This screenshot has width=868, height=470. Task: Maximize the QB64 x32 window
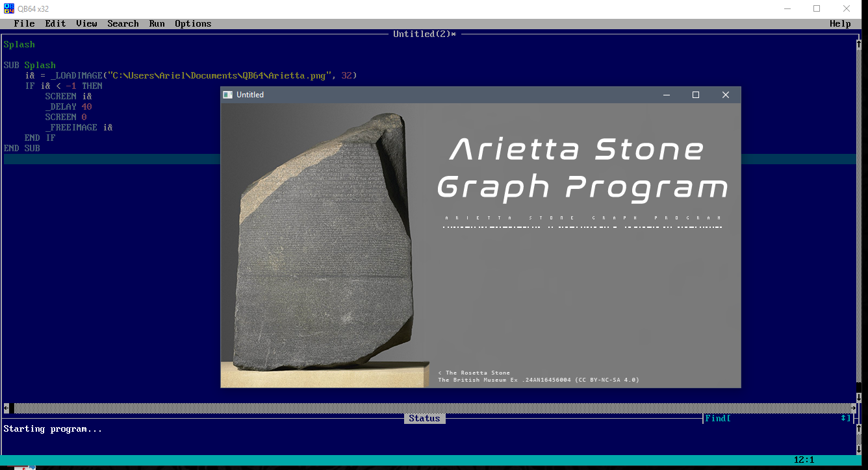click(817, 8)
